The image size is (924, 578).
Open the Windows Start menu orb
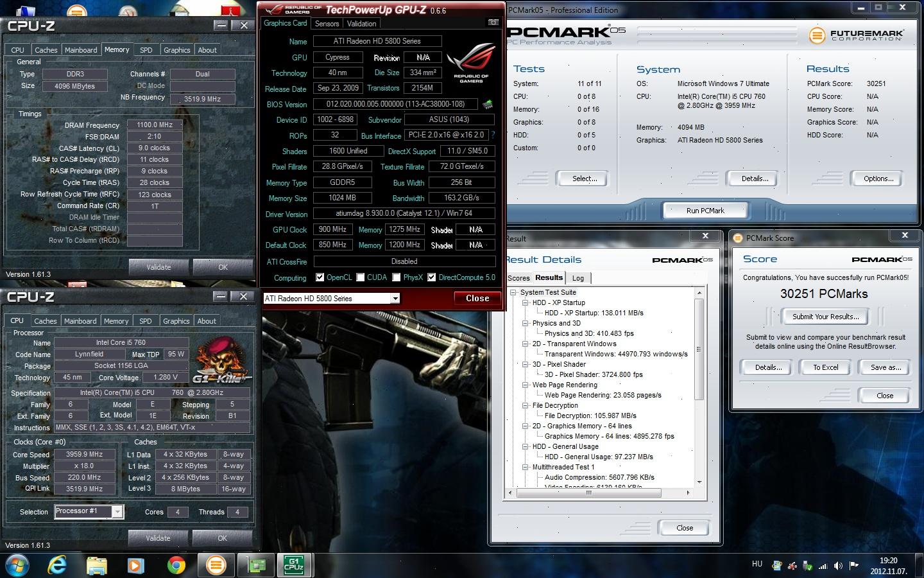pos(17,565)
